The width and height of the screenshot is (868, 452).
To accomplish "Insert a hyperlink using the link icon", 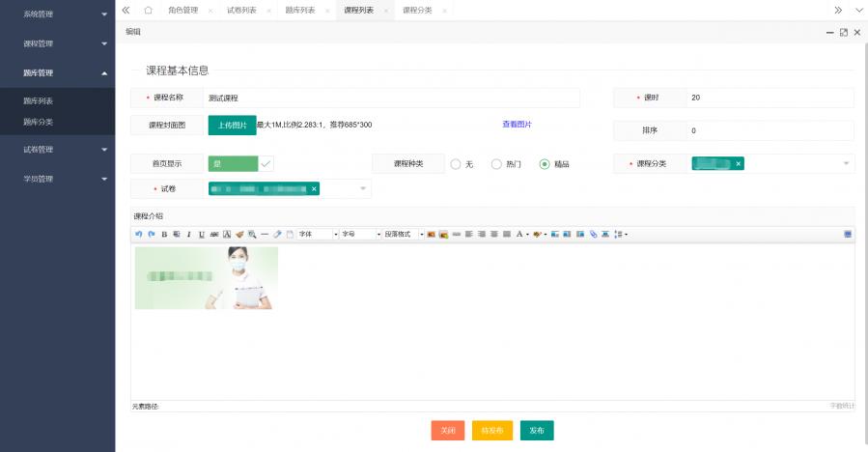I will coord(593,234).
